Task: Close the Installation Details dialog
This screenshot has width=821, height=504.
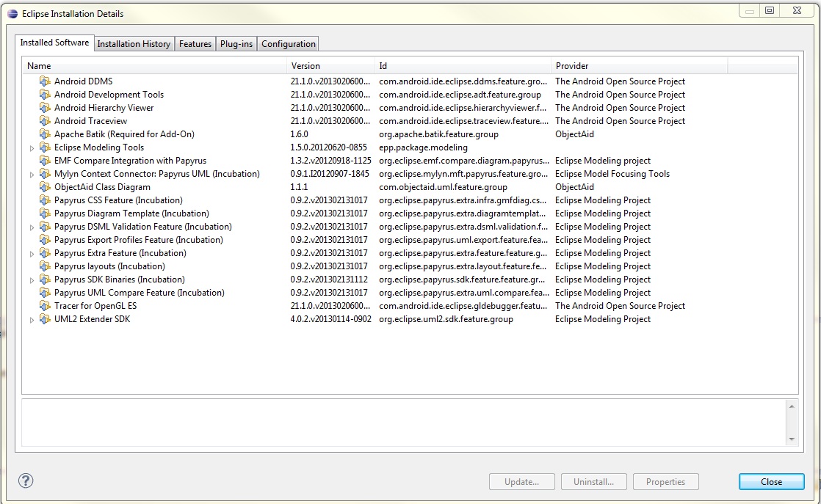Action: pos(772,481)
